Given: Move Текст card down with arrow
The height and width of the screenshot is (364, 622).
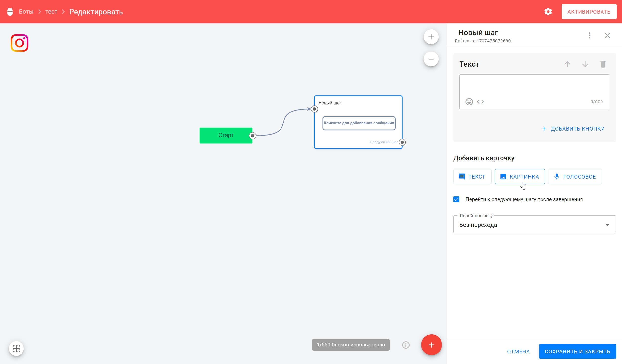Looking at the screenshot, I should (585, 64).
